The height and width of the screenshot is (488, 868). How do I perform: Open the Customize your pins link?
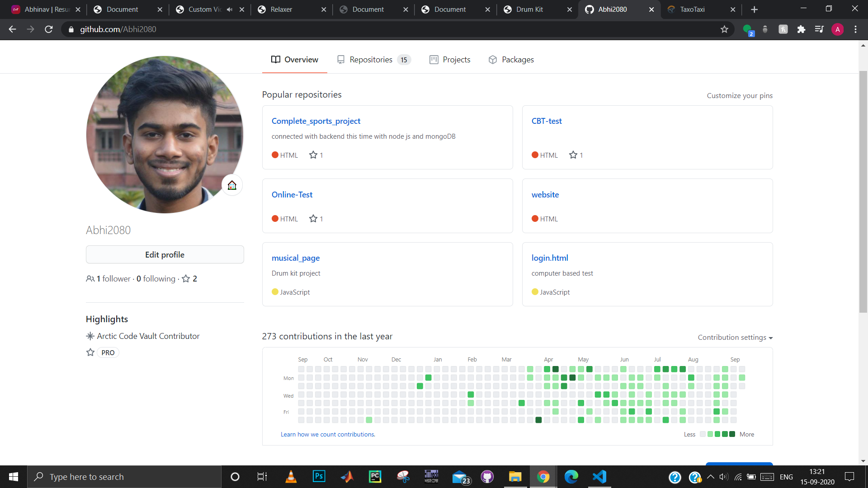pos(740,95)
